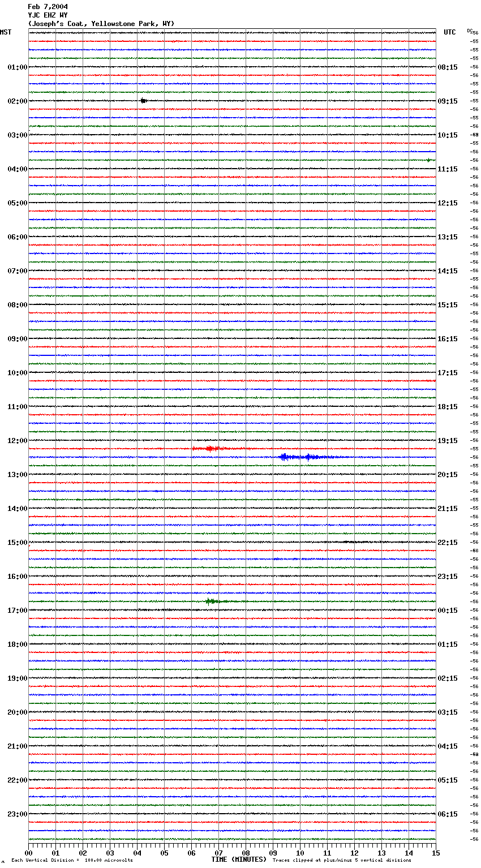
Task: Click the "16:15" UTC time label
Action: (x=448, y=339)
